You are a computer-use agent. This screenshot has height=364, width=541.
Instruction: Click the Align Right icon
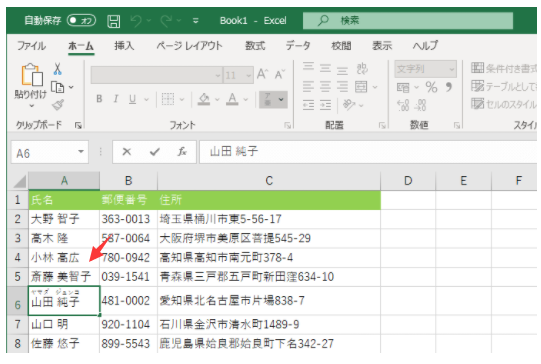pyautogui.click(x=342, y=86)
